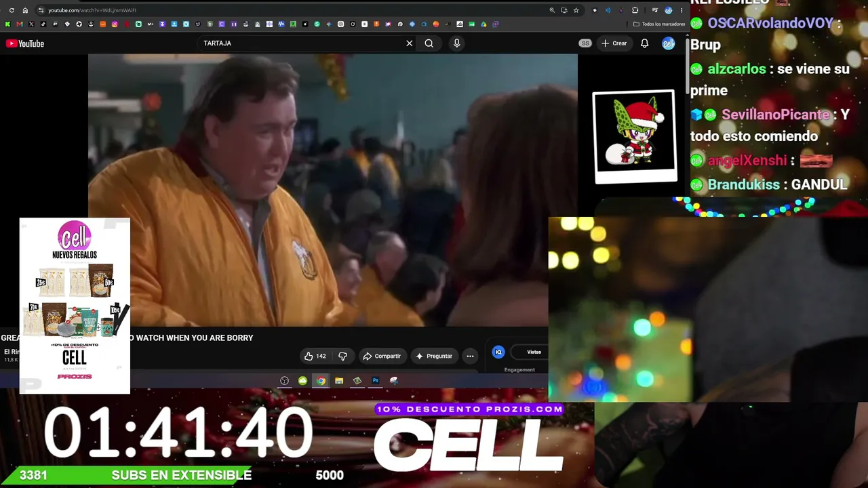Open the Extensions puzzle icon
Screen dimensions: 868x488
635,10
